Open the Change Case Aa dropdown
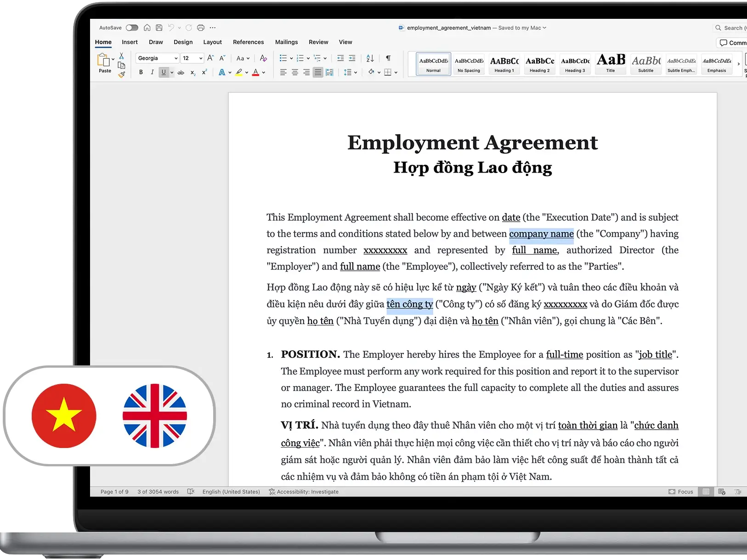The image size is (747, 560). pos(243,58)
